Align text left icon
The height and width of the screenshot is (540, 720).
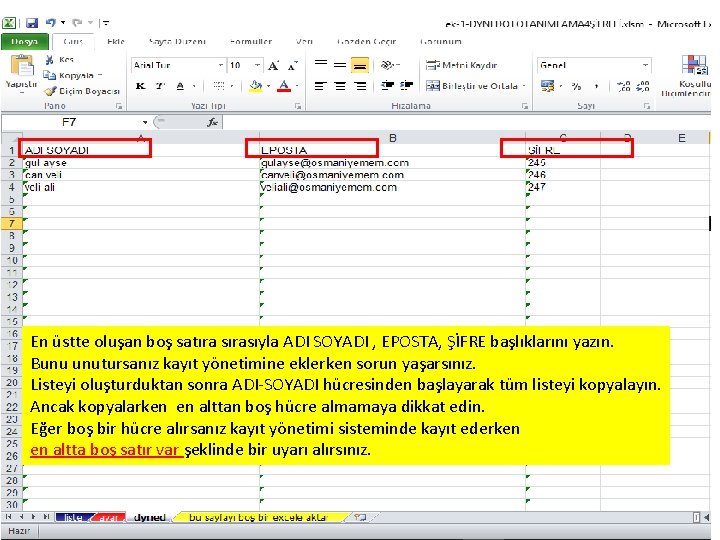321,86
